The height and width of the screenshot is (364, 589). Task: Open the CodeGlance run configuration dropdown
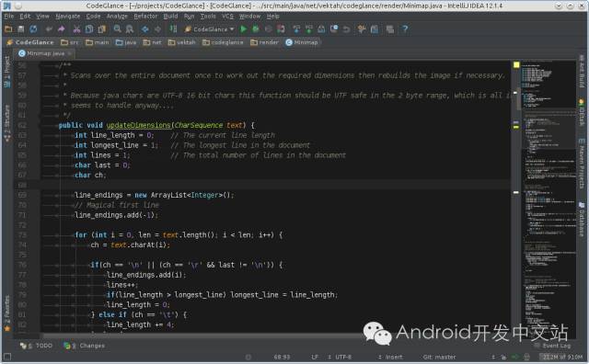210,28
